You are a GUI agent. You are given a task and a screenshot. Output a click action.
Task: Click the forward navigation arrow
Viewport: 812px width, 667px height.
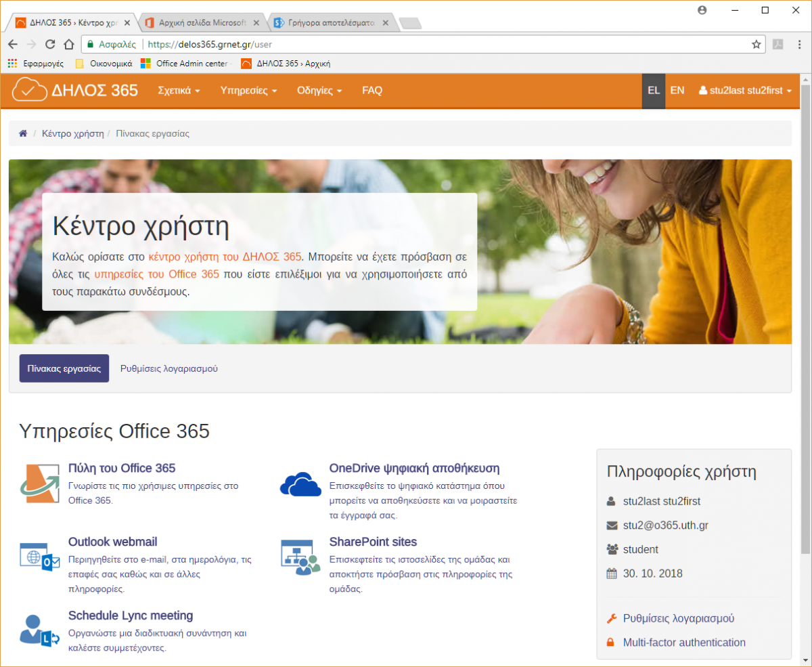[31, 44]
